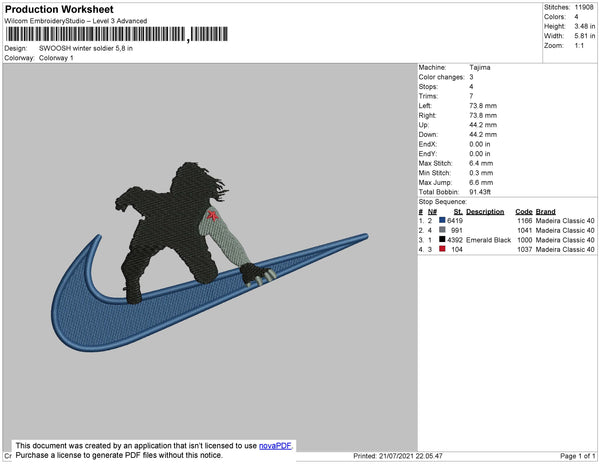Click the 'Colorway 1' value
Viewport: 600px width, 464px height.
(56, 58)
